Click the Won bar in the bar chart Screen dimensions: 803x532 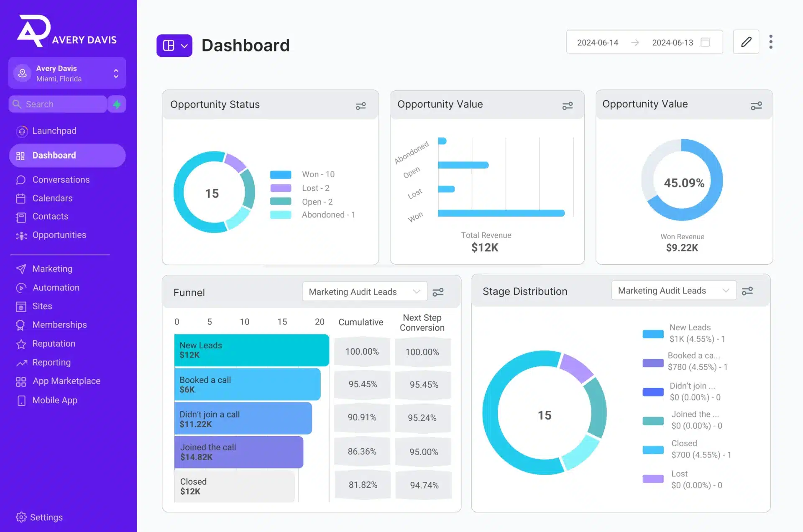501,214
